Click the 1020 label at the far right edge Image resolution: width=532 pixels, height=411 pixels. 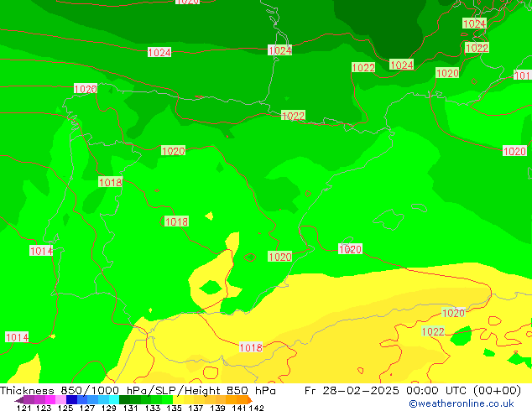point(514,151)
